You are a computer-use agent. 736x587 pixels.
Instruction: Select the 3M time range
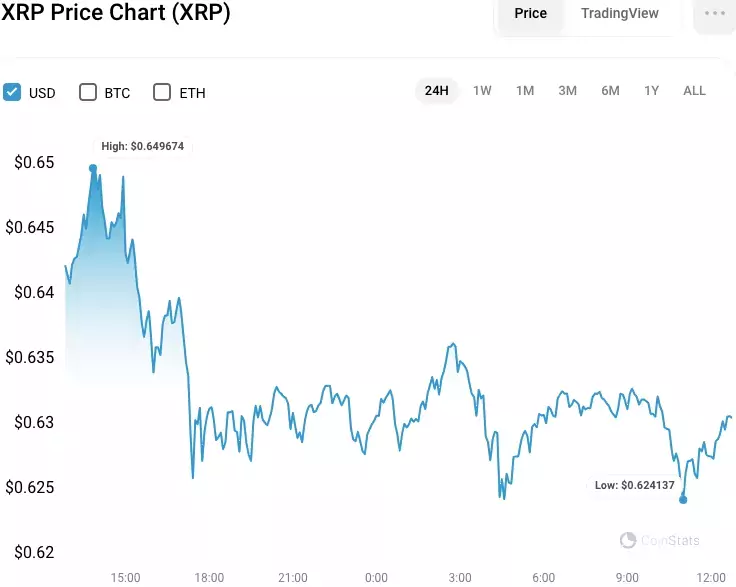coord(567,91)
